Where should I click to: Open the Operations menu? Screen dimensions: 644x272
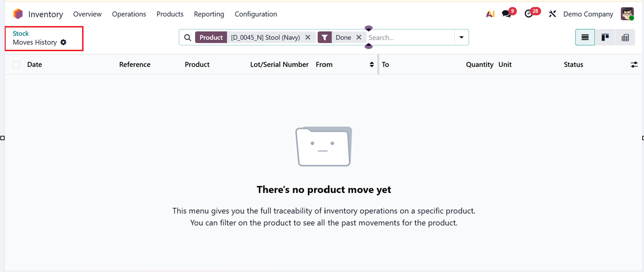tap(129, 14)
